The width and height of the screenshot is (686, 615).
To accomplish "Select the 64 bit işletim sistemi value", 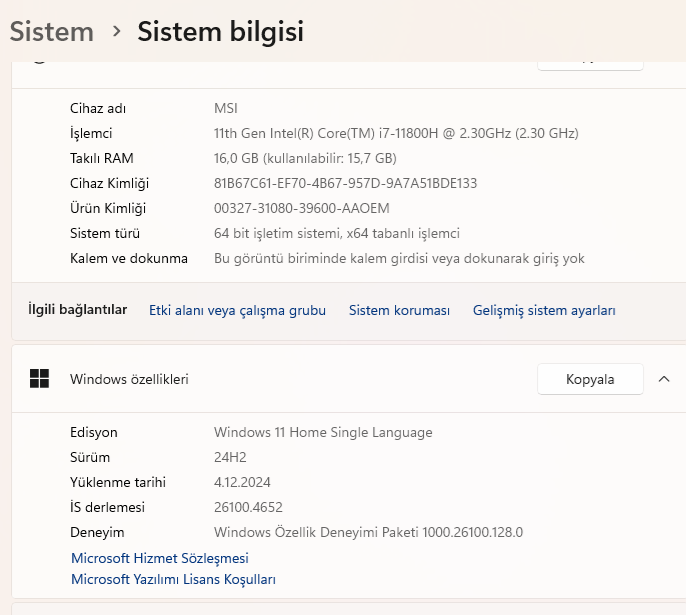I will (x=336, y=233).
